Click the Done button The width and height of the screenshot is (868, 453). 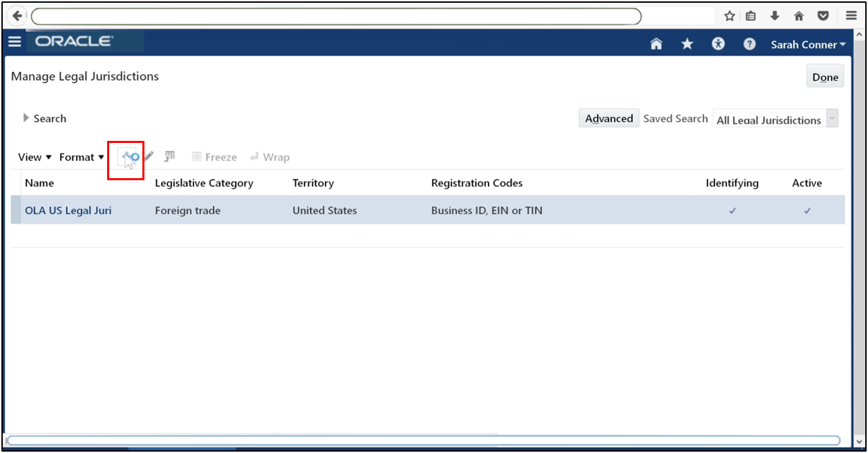824,77
